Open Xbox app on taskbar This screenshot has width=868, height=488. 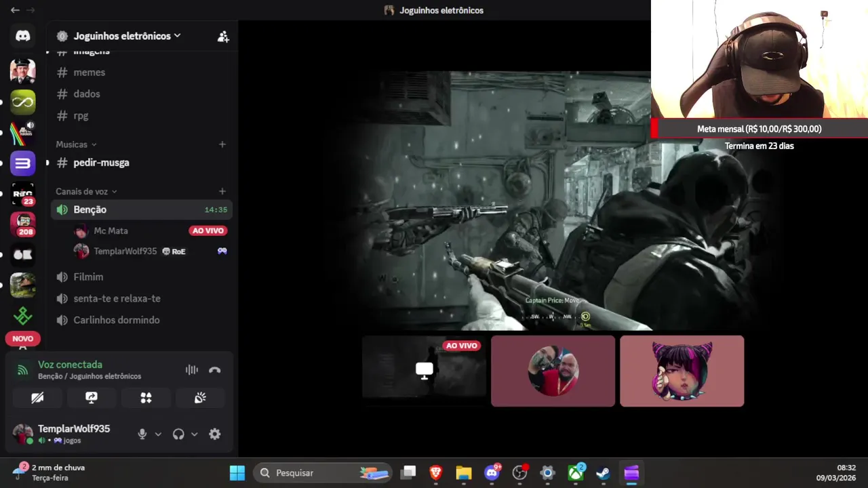coord(576,472)
